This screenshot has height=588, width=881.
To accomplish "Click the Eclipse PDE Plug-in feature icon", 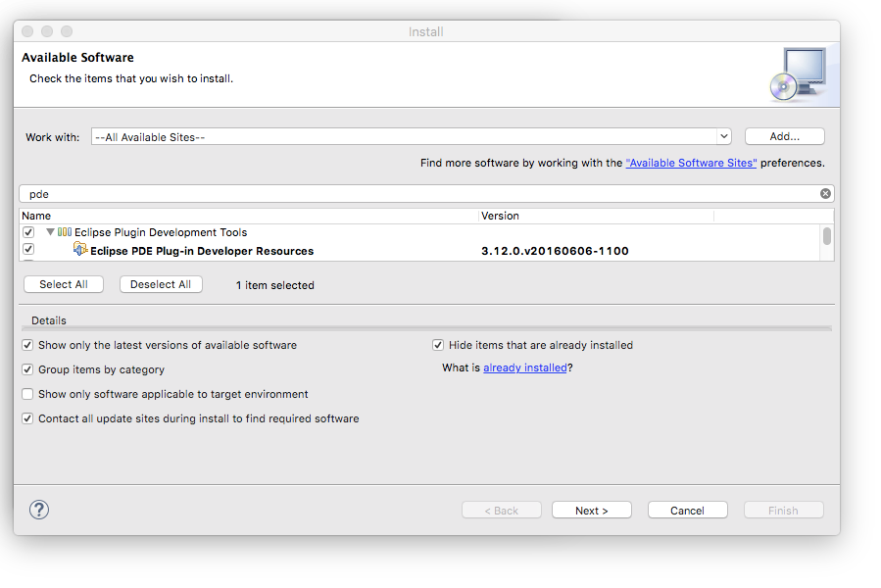I will (80, 249).
